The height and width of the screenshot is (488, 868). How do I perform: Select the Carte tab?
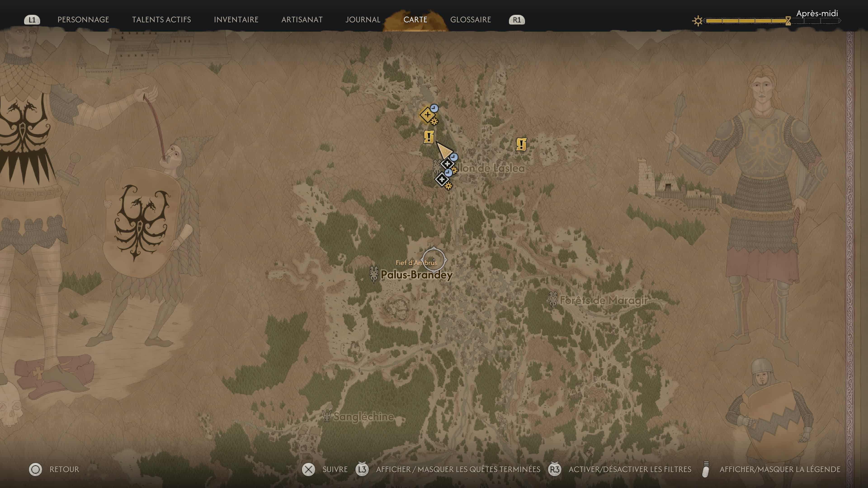pos(415,19)
